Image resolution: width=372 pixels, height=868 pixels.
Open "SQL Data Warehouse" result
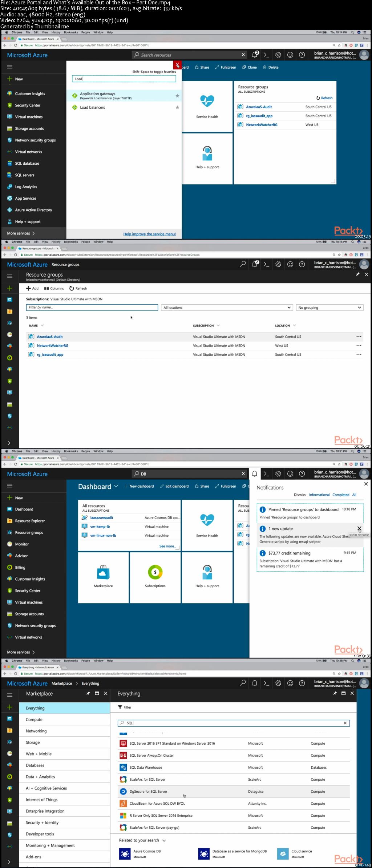234,767
